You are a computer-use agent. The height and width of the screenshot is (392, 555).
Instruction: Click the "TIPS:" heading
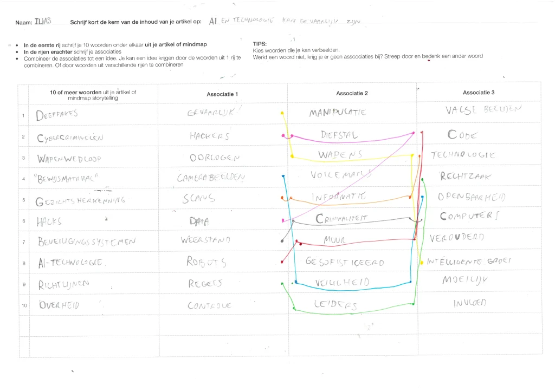(260, 44)
